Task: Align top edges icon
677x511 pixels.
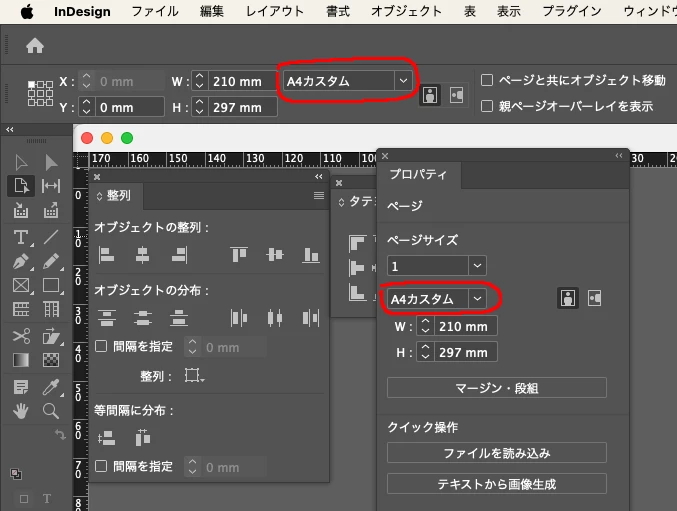Action: pos(239,255)
